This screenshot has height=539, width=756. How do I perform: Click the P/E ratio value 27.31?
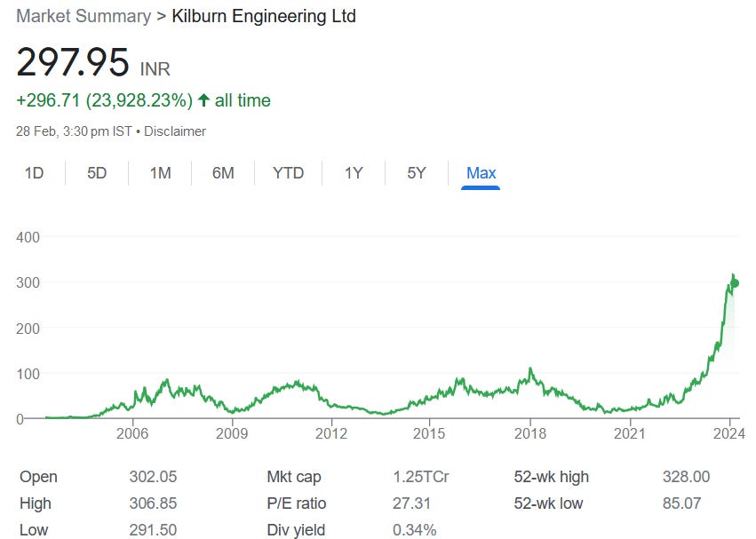411,503
